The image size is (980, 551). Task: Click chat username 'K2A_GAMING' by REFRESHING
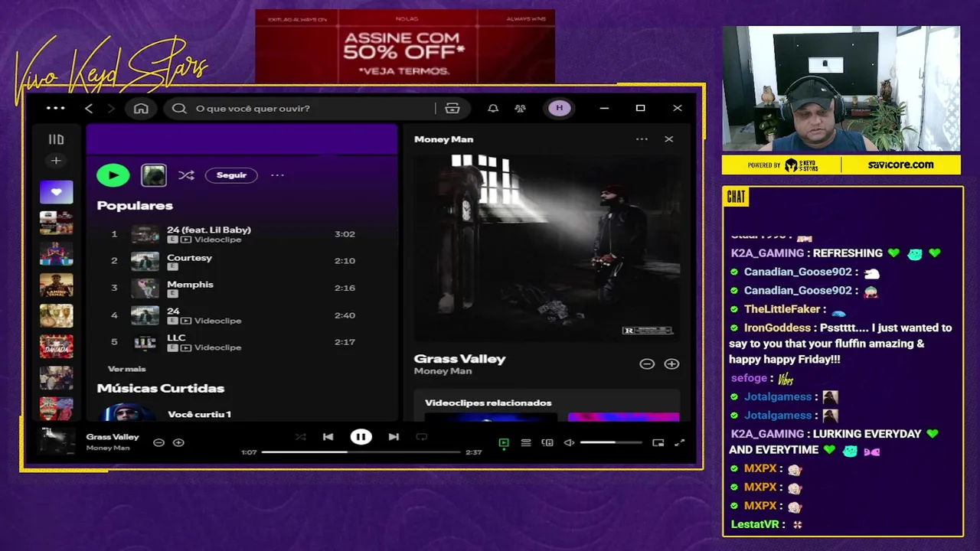tap(767, 253)
